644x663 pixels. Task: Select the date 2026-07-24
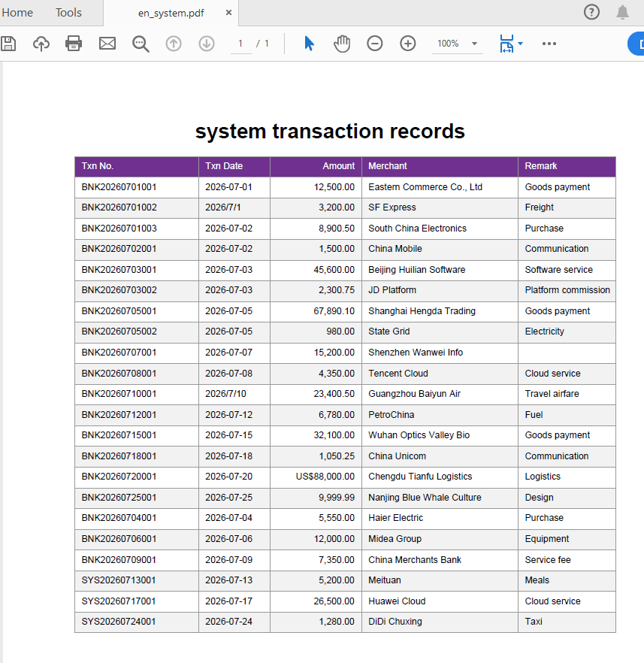228,622
